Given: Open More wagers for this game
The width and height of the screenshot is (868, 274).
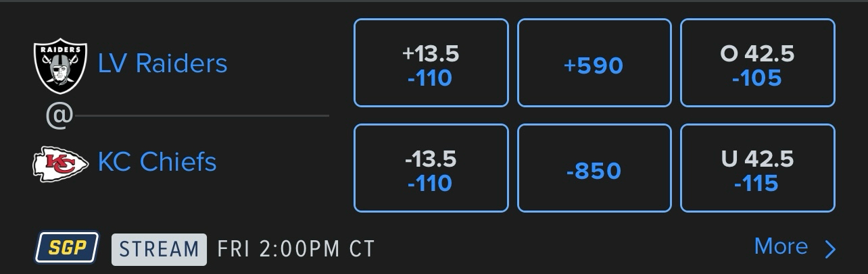Looking at the screenshot, I should coord(781,247).
